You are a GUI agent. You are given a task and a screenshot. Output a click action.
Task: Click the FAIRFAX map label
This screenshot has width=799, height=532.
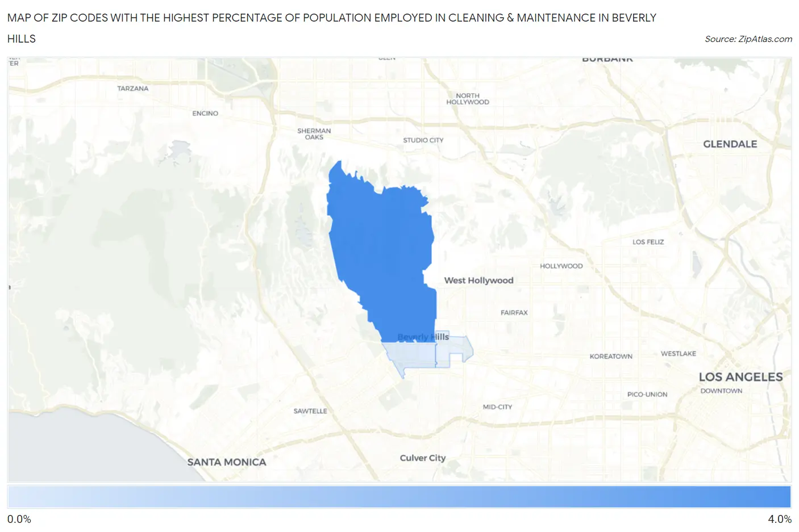point(514,313)
